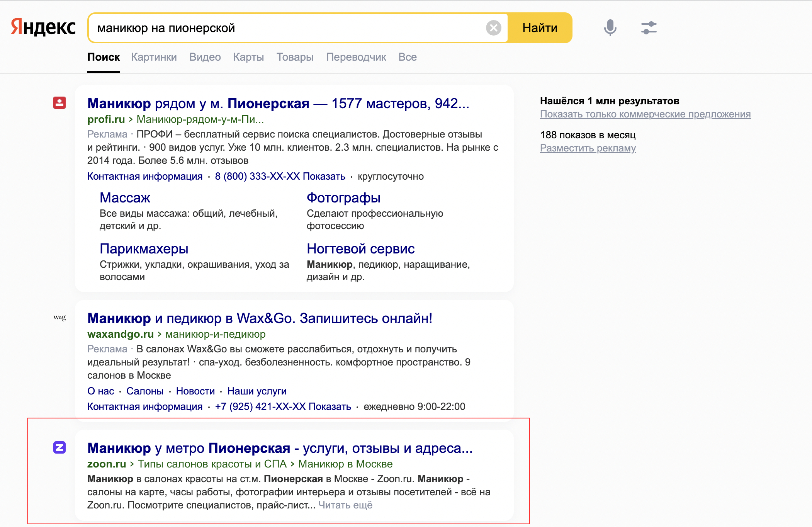Show the +7 (925) 421 phone number
The width and height of the screenshot is (812, 527).
(x=283, y=406)
